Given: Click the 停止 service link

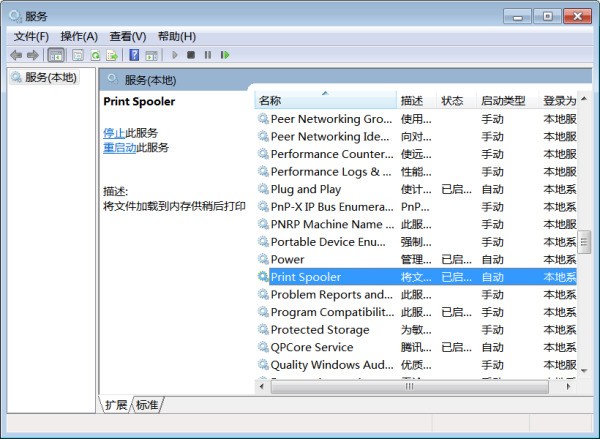Looking at the screenshot, I should pos(114,133).
